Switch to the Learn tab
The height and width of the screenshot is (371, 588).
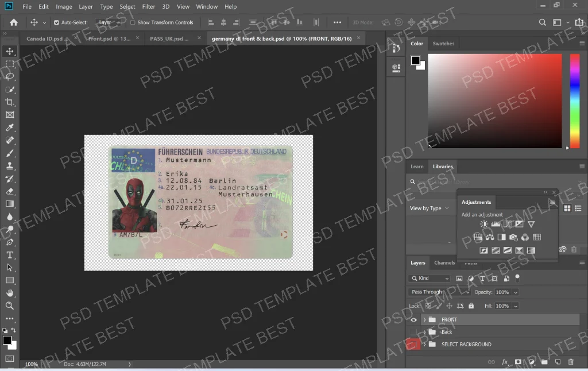417,167
